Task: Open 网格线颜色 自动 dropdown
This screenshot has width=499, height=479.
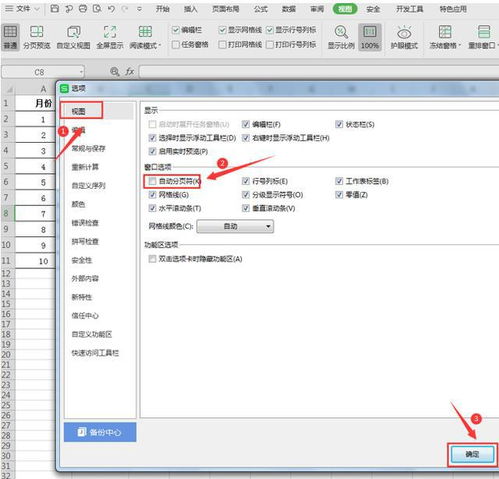Action: pos(235,226)
